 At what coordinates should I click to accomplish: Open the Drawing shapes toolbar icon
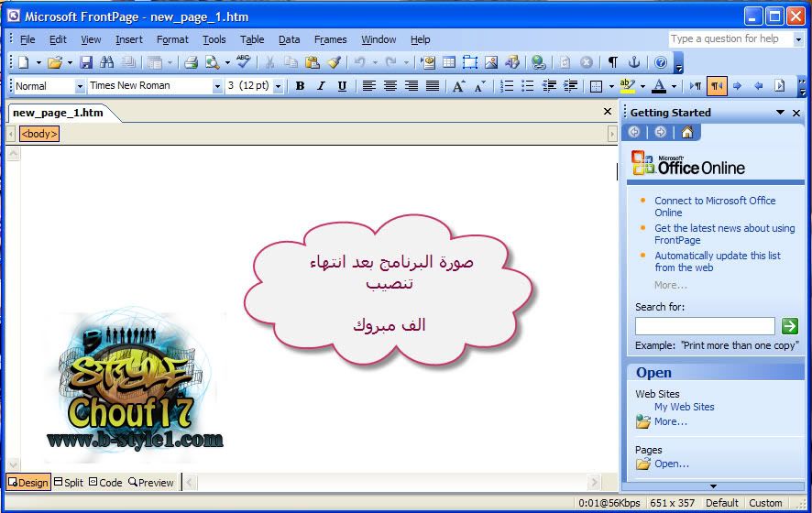pos(512,62)
